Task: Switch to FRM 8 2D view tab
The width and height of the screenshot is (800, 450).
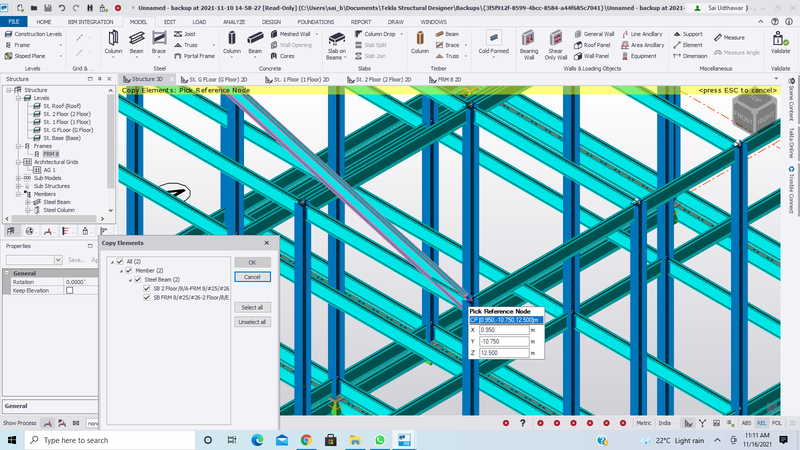Action: tap(445, 80)
